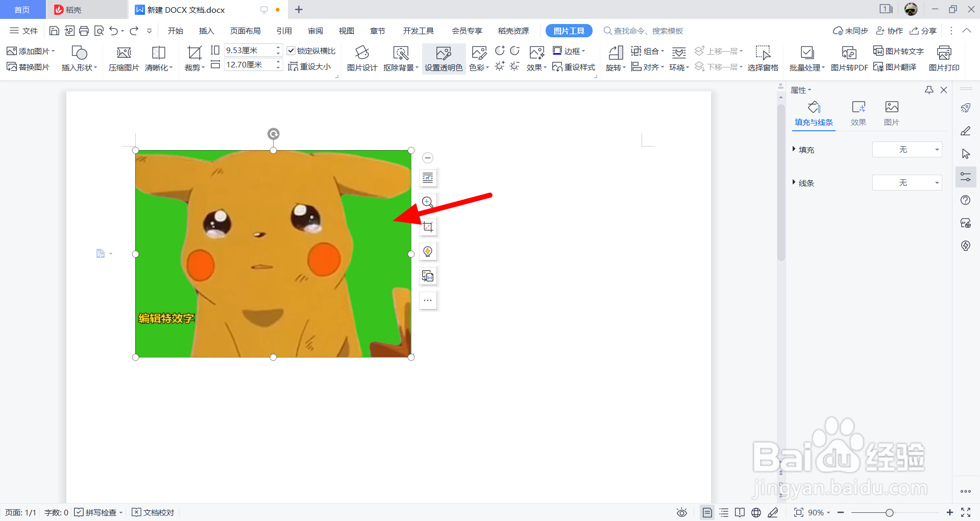Click picture convert icon beside image
This screenshot has height=521, width=980.
pyautogui.click(x=428, y=276)
